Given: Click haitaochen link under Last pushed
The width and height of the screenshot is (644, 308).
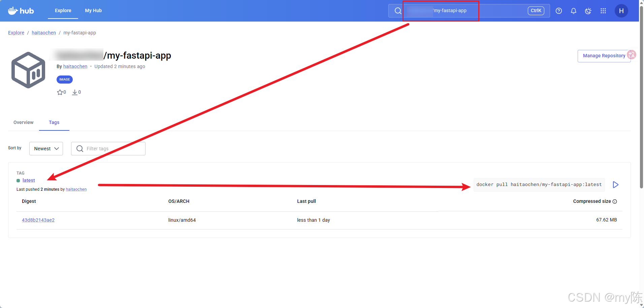Looking at the screenshot, I should pyautogui.click(x=76, y=189).
